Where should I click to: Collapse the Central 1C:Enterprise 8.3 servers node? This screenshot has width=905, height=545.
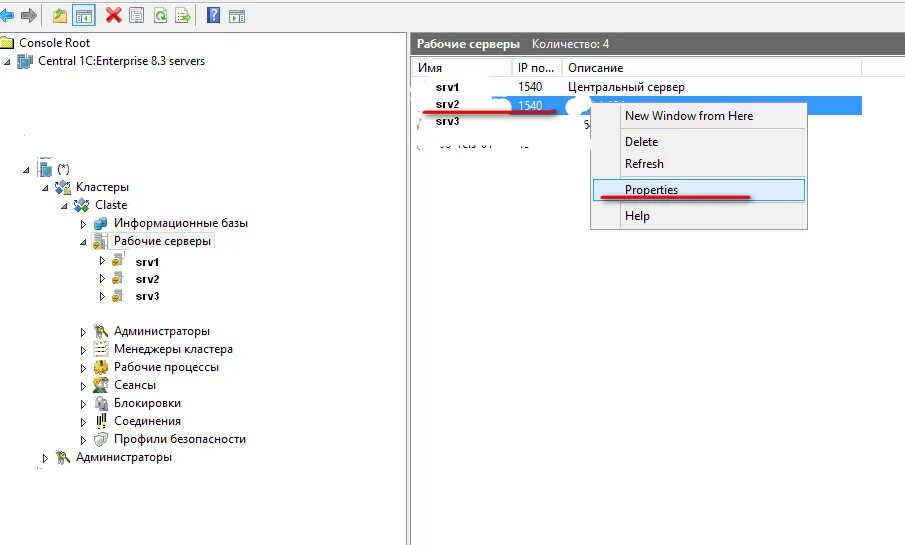coord(7,62)
